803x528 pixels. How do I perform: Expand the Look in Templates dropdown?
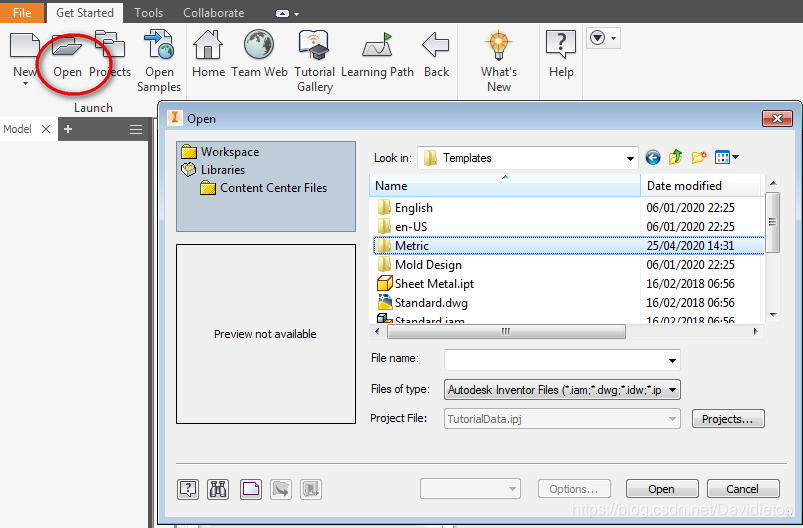630,158
